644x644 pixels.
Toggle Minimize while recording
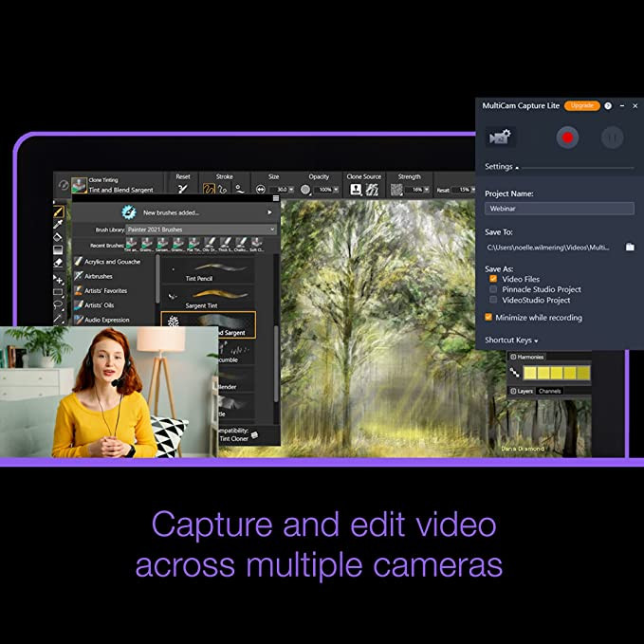click(489, 318)
